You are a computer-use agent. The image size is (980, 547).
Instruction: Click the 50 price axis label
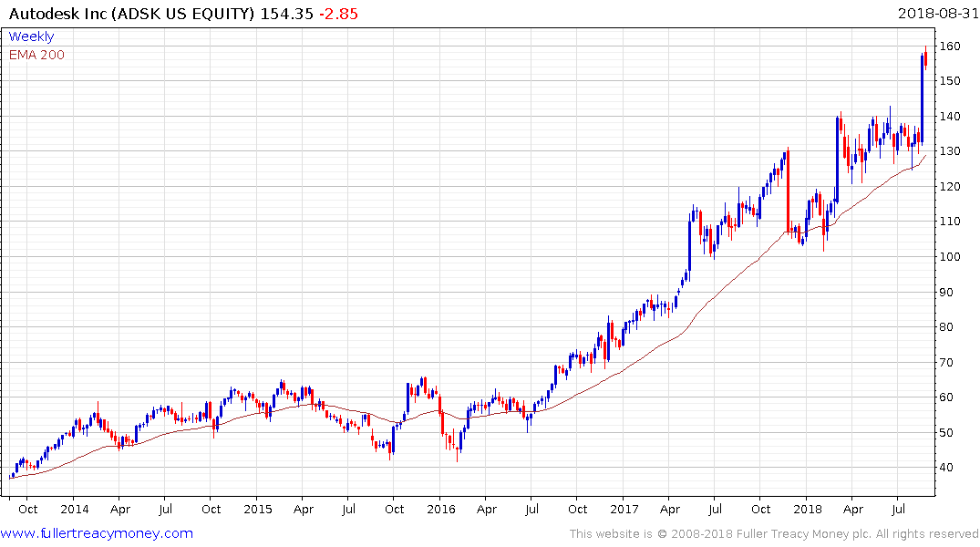click(946, 433)
